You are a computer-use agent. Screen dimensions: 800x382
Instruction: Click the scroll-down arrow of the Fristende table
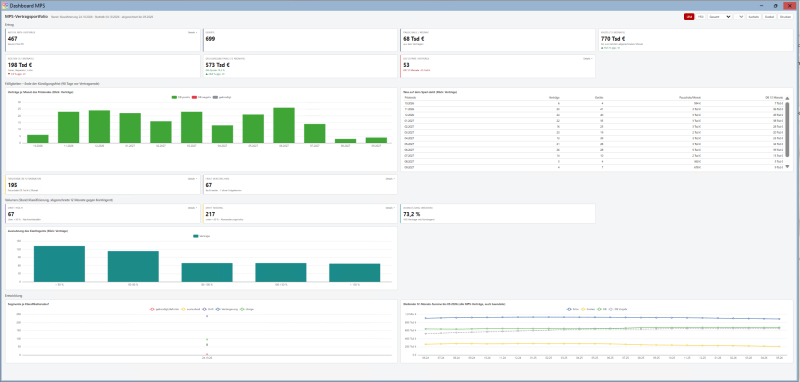point(787,166)
